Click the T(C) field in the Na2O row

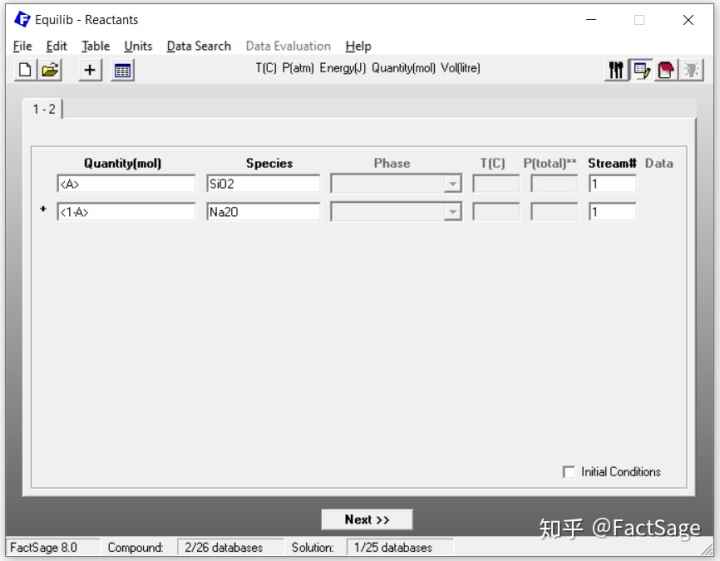pyautogui.click(x=496, y=212)
